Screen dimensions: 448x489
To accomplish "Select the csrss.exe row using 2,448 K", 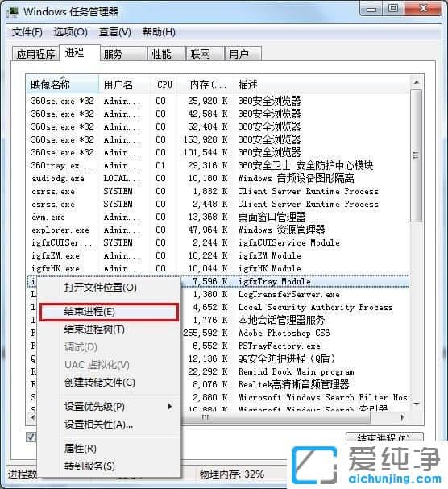I will [218, 205].
